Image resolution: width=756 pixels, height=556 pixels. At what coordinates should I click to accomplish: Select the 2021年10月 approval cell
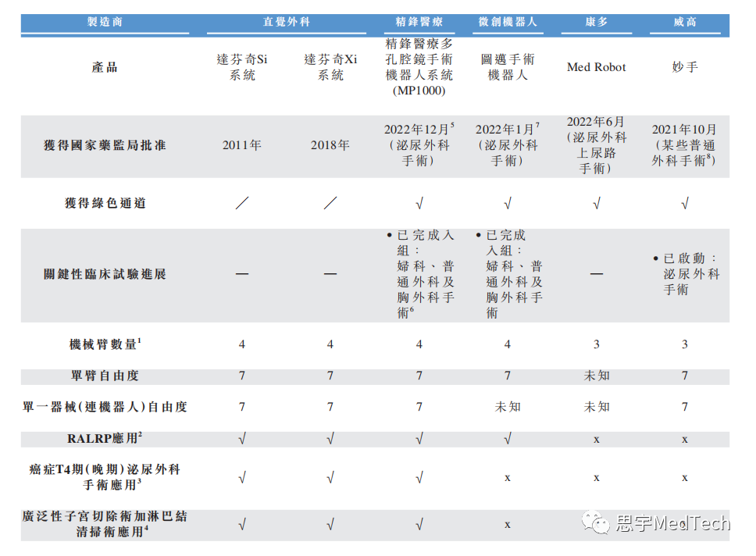(x=684, y=144)
